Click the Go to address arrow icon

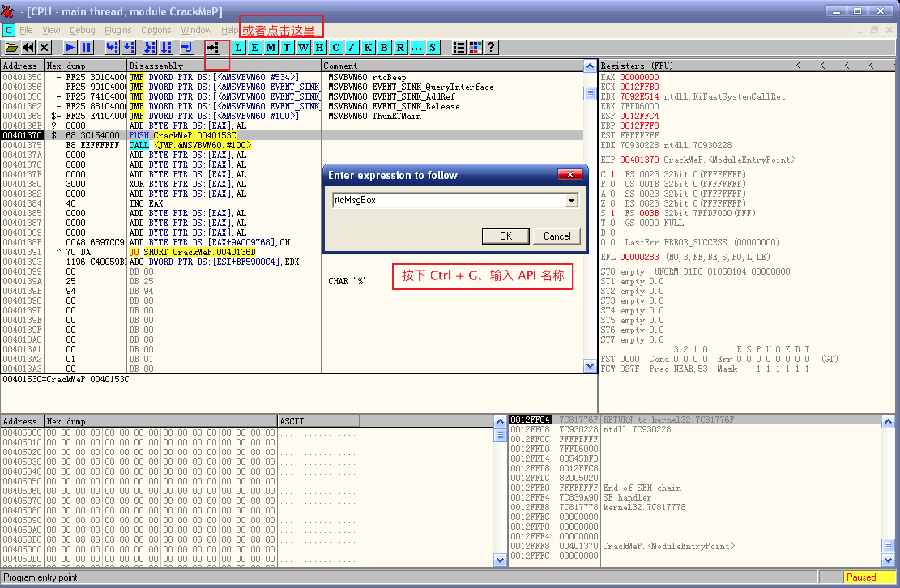pos(213,48)
